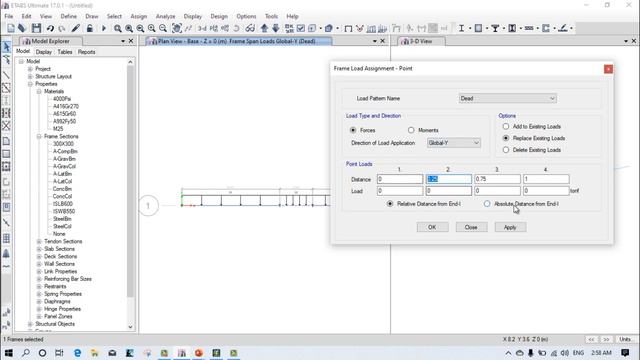Choose Replace Existing Loads option
This screenshot has height=360, width=640.
tap(506, 138)
